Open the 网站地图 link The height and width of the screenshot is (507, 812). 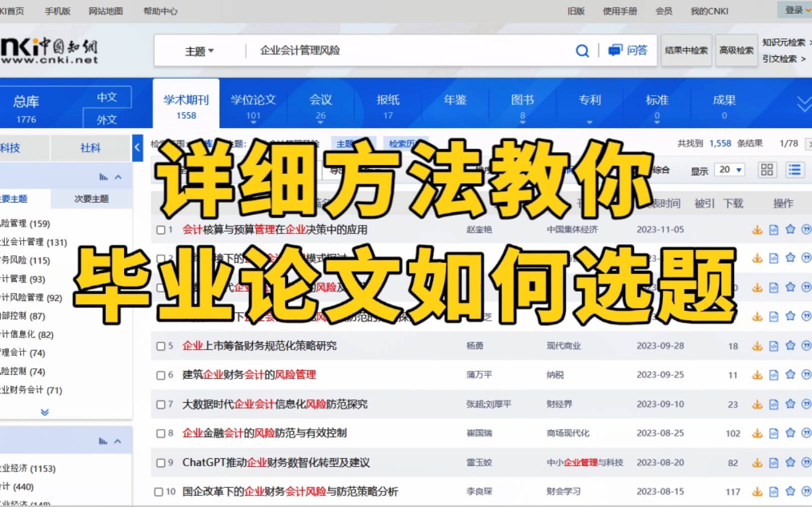pos(106,11)
